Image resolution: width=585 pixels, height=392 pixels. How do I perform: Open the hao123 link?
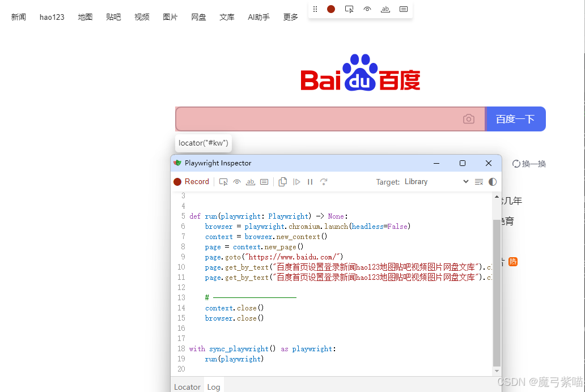52,17
